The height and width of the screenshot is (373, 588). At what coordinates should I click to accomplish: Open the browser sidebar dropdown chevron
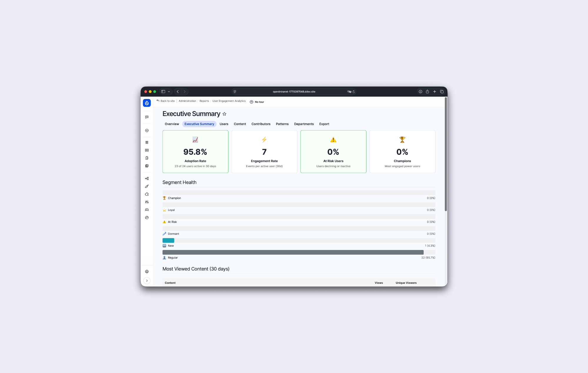click(169, 91)
